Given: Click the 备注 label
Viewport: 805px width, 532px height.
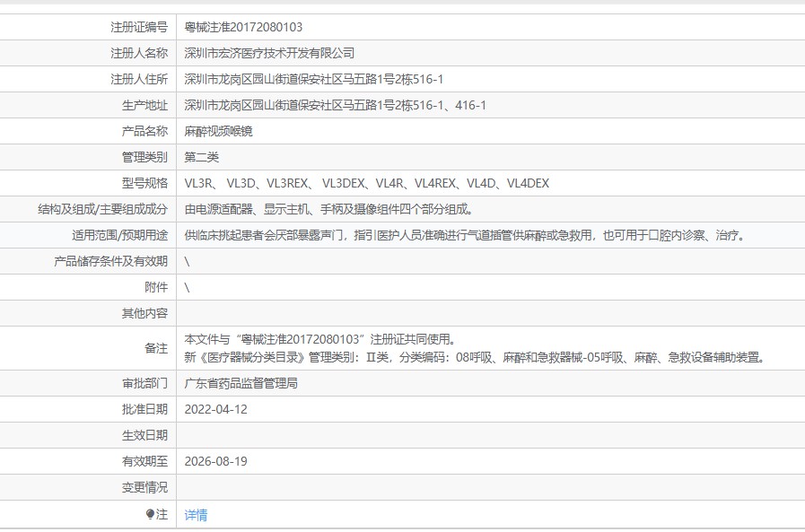Looking at the screenshot, I should point(156,348).
